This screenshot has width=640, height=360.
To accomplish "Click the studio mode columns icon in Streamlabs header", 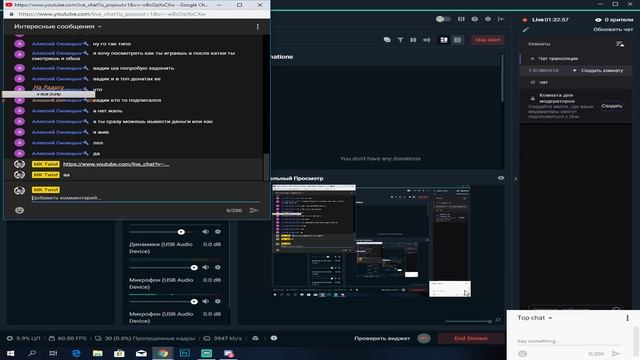I will 461,19.
